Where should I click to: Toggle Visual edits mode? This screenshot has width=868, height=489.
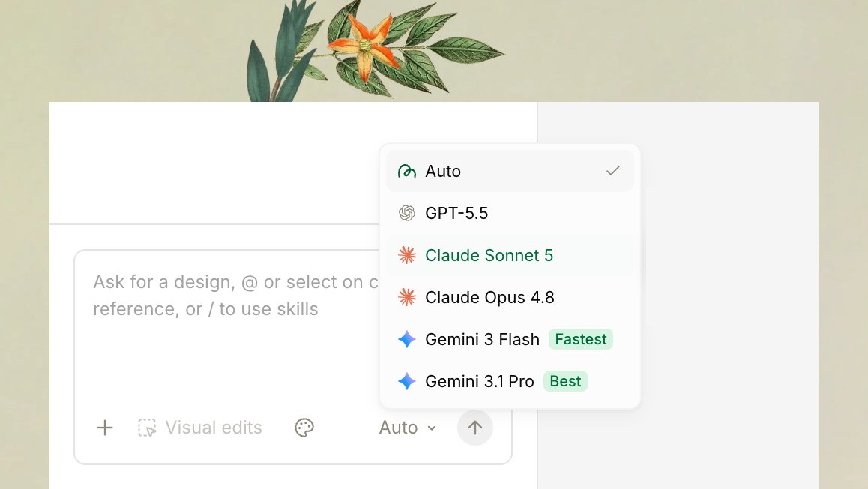point(200,427)
